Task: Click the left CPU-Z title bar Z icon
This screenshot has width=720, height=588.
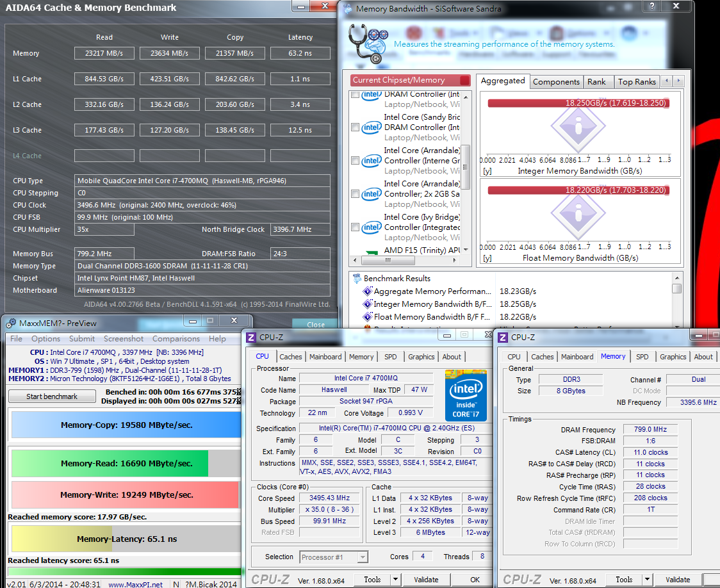Action: 250,338
